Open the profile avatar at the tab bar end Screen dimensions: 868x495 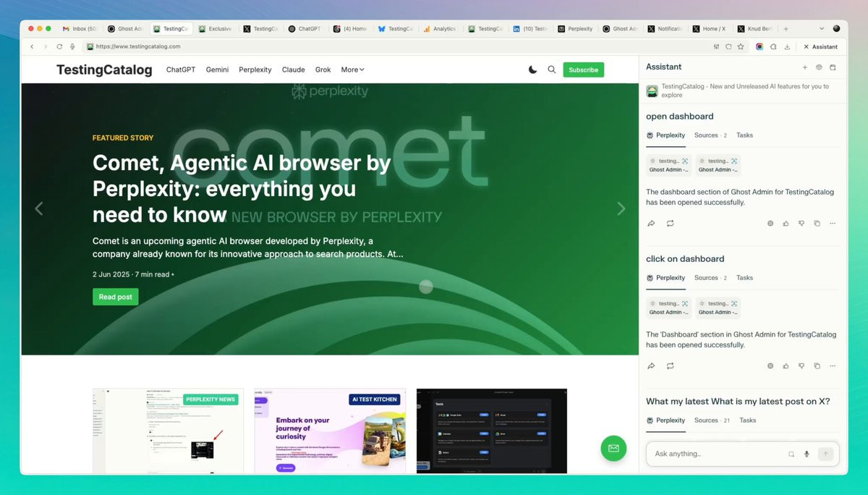coord(837,29)
